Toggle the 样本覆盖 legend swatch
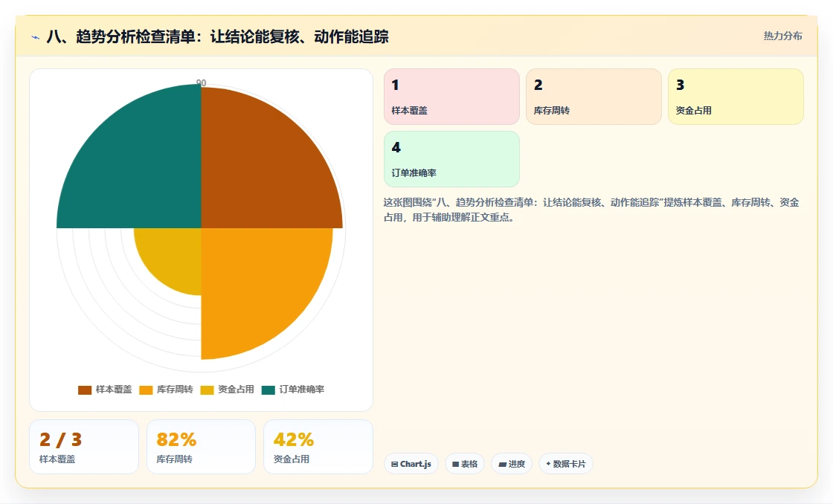The width and height of the screenshot is (833, 504). (x=85, y=390)
